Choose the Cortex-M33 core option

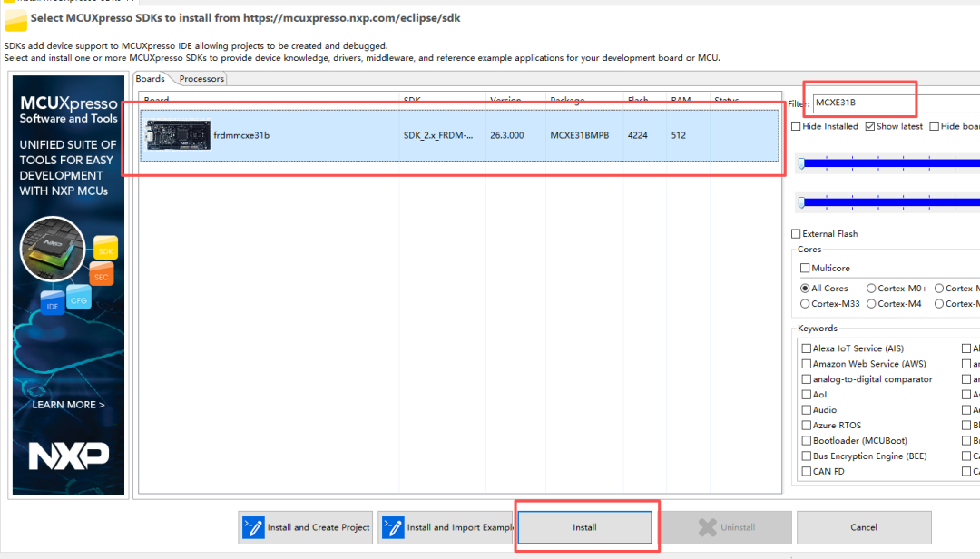pyautogui.click(x=805, y=304)
